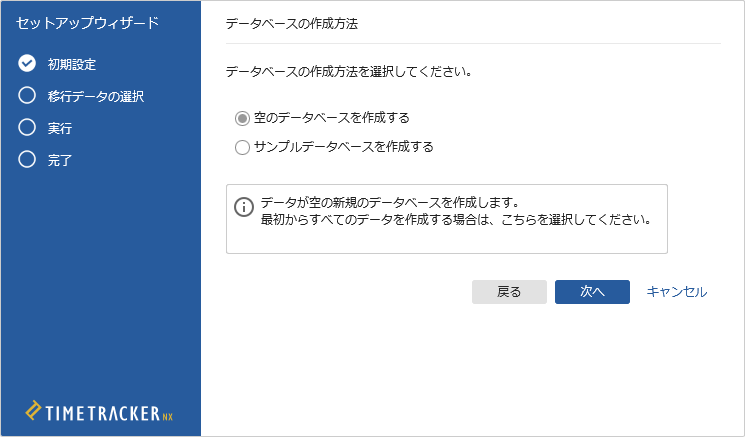
Task: Click the checkmark icon beside 初期設定
Action: tap(27, 64)
